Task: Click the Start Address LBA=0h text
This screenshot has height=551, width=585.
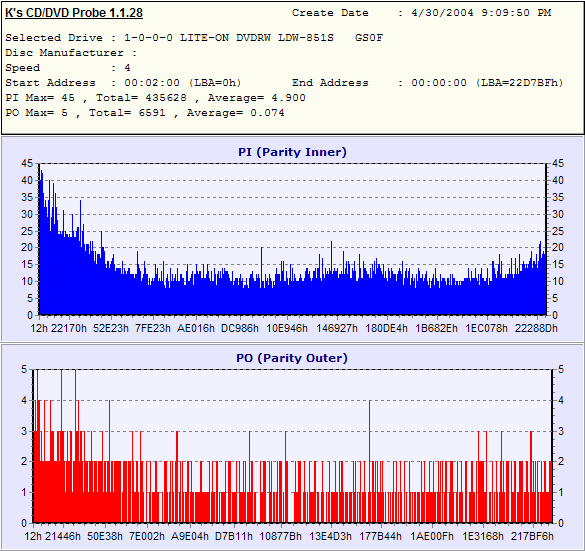Action: 215,83
